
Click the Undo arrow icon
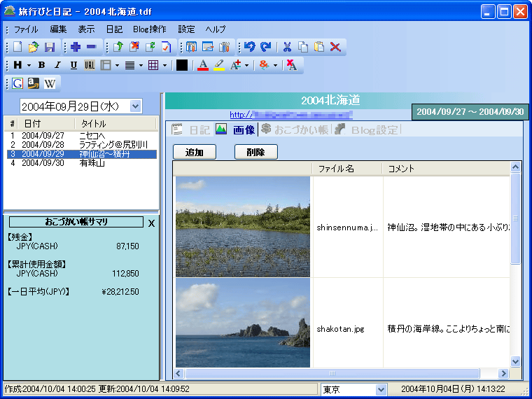250,47
